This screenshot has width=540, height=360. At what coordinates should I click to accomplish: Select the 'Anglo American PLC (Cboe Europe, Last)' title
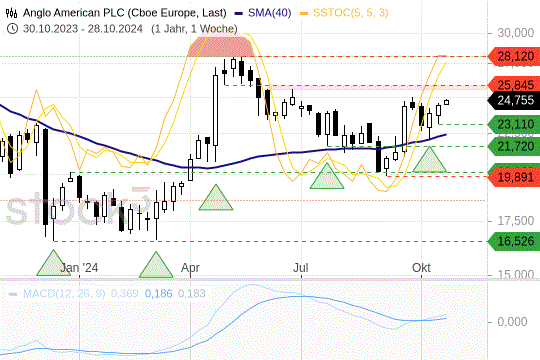125,13
